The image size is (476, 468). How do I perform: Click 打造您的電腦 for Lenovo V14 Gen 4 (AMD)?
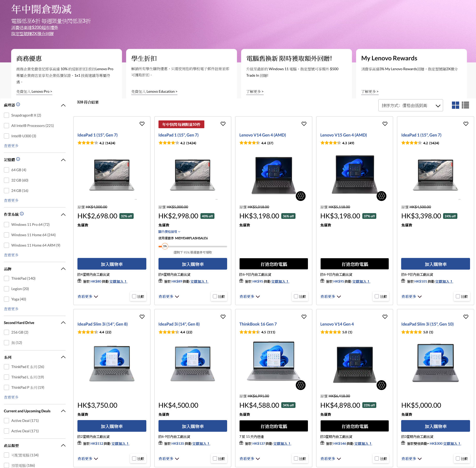(x=274, y=264)
